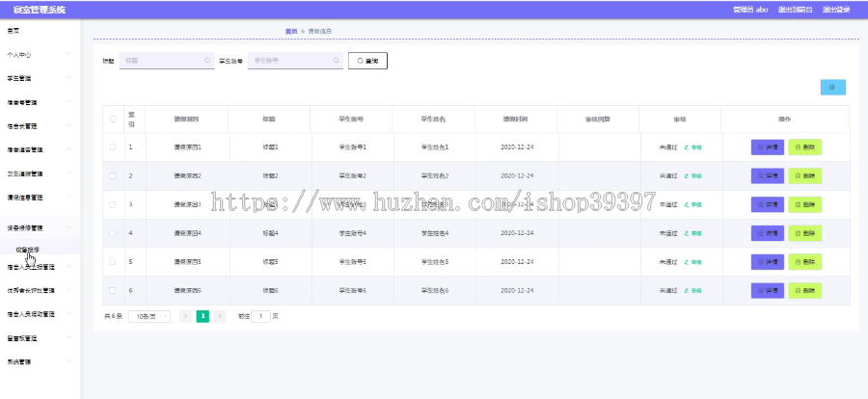Screen dimensions: 868x399
Task: Toggle the select-all checkbox in table header
Action: 113,119
